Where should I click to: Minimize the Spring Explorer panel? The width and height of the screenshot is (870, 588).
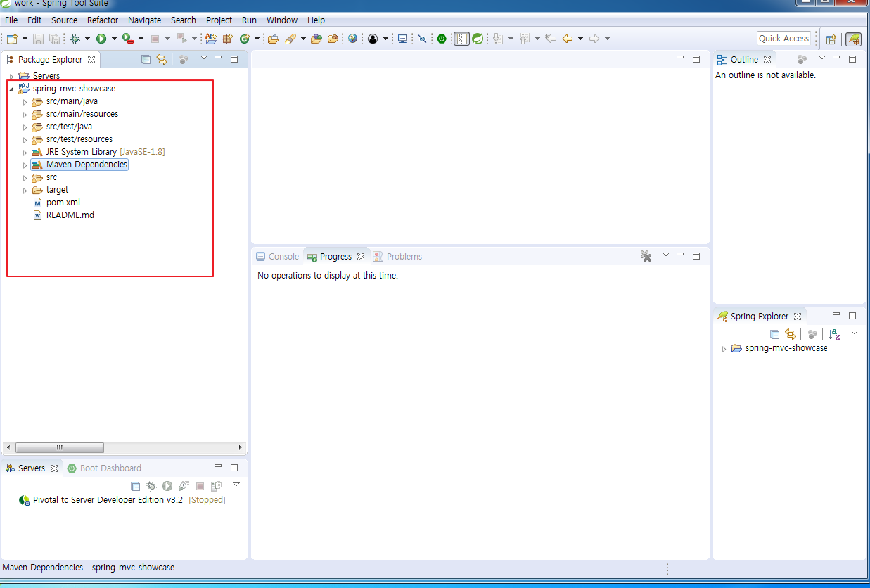(836, 314)
